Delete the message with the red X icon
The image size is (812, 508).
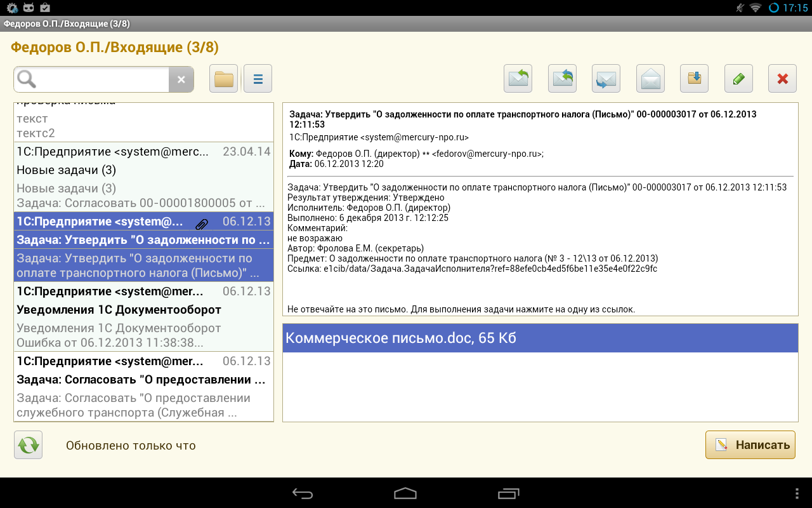pos(783,79)
